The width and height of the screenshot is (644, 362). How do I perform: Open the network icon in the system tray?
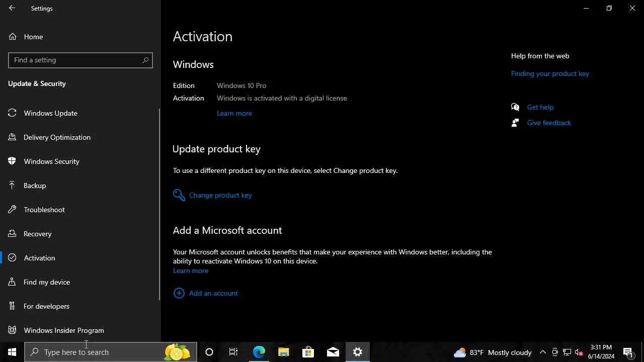(567, 352)
